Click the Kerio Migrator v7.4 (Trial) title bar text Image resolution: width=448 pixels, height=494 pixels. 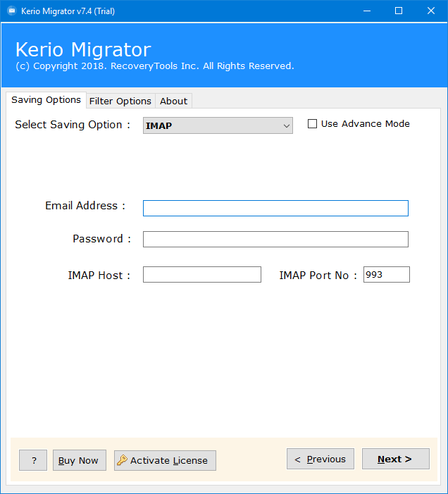[68, 11]
